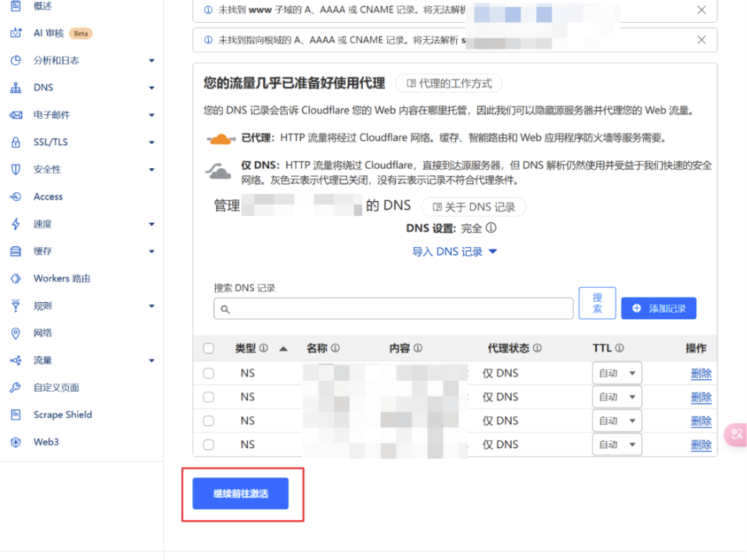Click the Workers 路由 icon
The height and width of the screenshot is (560, 747).
pos(16,278)
